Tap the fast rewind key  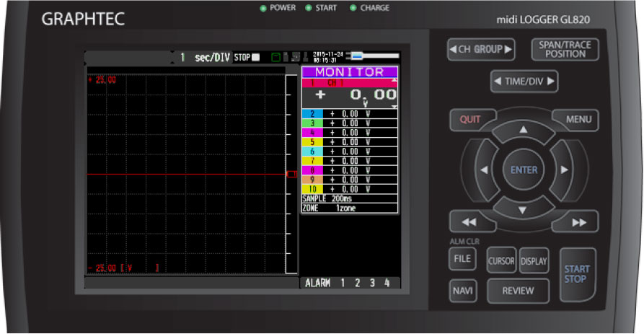(469, 222)
